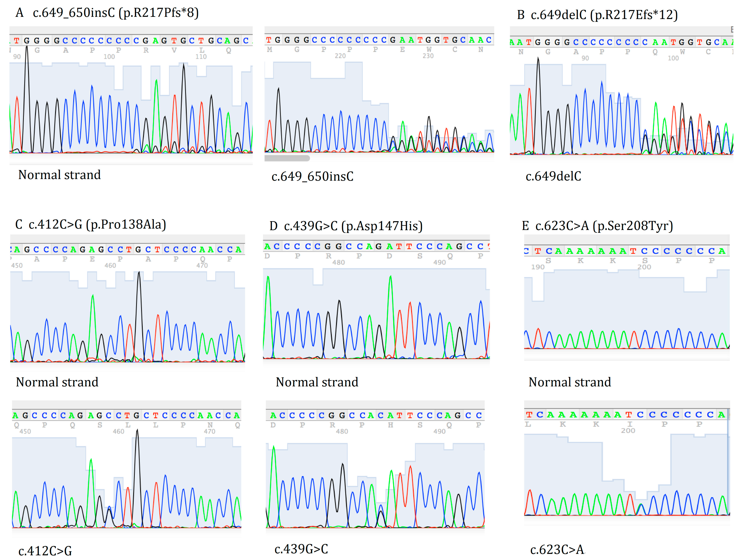Click the sequence row of panel A normal strand
The height and width of the screenshot is (560, 741).
[131, 40]
